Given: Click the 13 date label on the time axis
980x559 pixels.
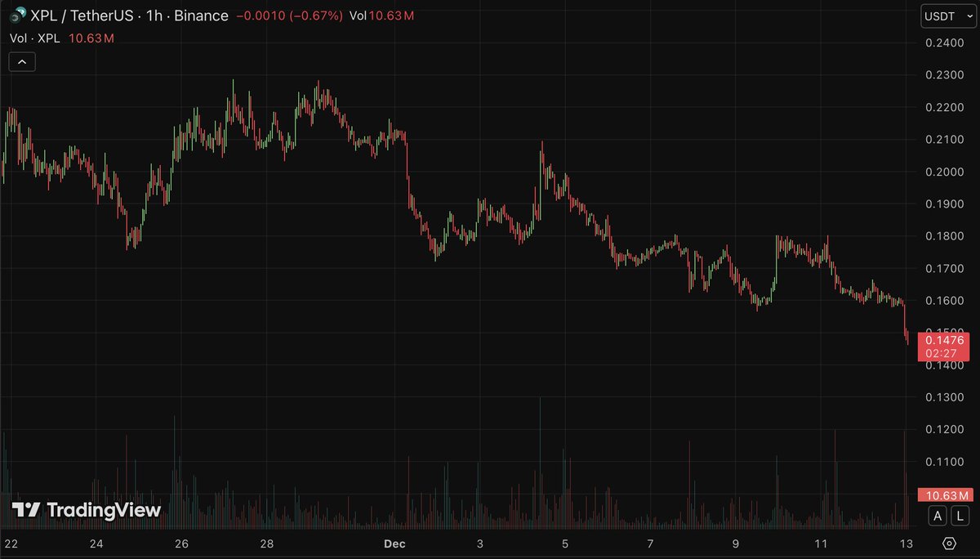Looking at the screenshot, I should [x=906, y=543].
